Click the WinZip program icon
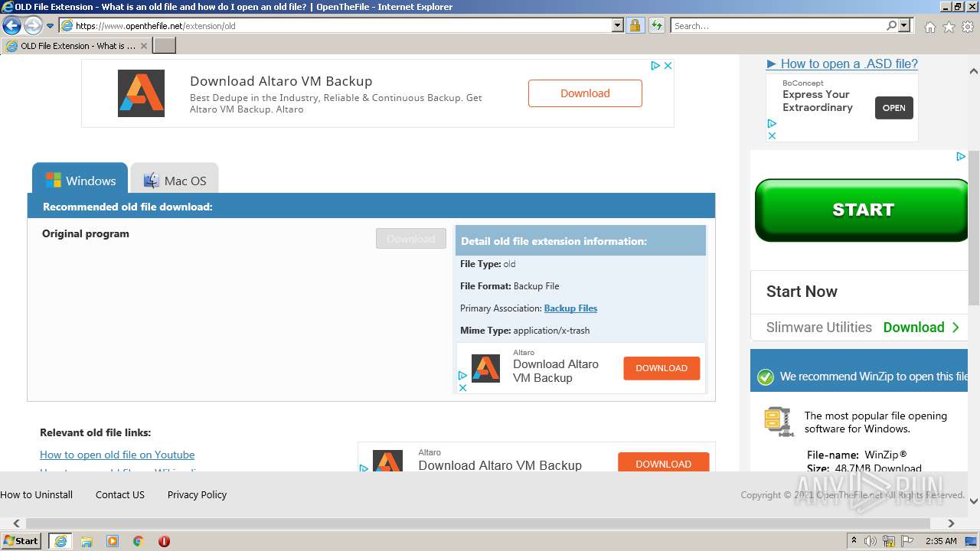The height and width of the screenshot is (551, 980). point(778,422)
